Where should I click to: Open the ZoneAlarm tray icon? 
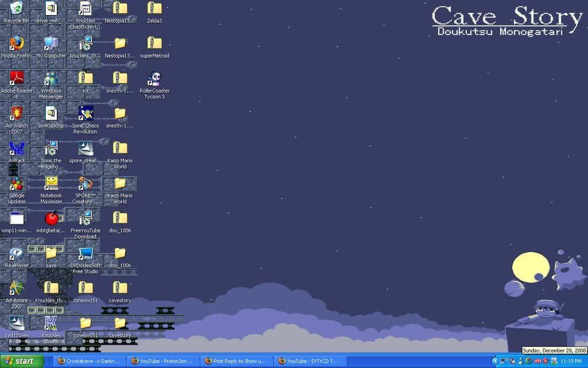pos(512,361)
